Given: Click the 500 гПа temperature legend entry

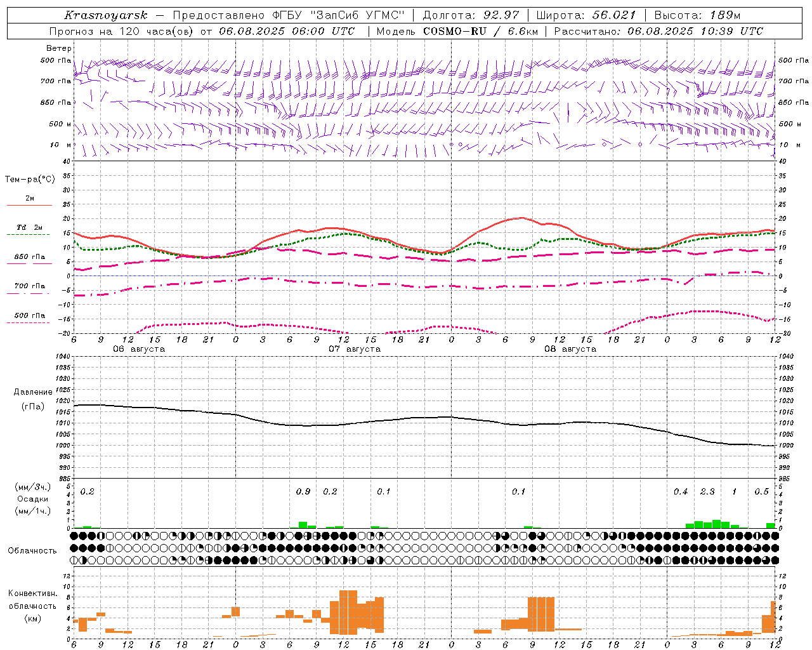Looking at the screenshot, I should coord(29,315).
